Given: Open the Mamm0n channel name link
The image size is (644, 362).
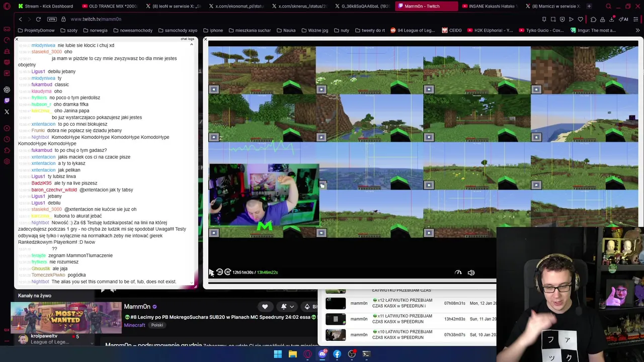Looking at the screenshot, I should 137,307.
